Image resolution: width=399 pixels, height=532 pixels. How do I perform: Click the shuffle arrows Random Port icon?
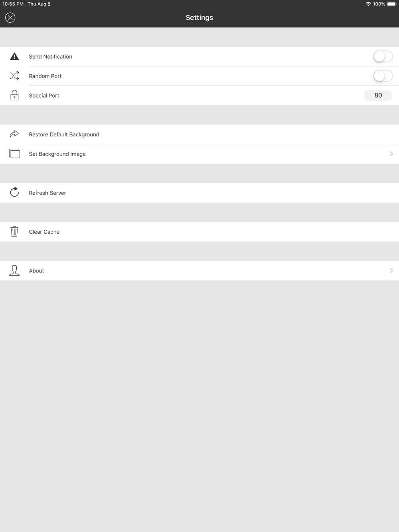(x=14, y=76)
